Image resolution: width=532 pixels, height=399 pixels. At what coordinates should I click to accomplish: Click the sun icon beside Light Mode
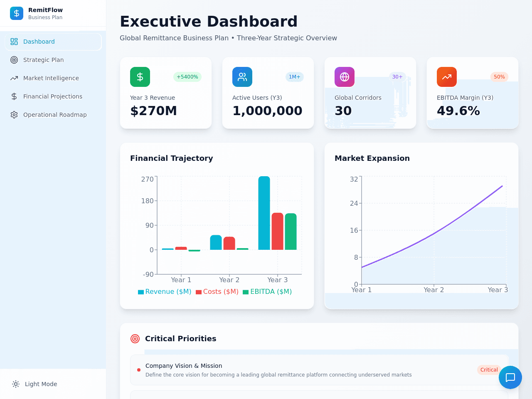[x=16, y=384]
